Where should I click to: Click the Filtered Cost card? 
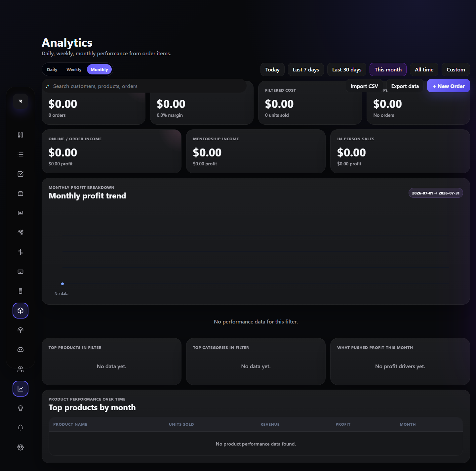(310, 103)
